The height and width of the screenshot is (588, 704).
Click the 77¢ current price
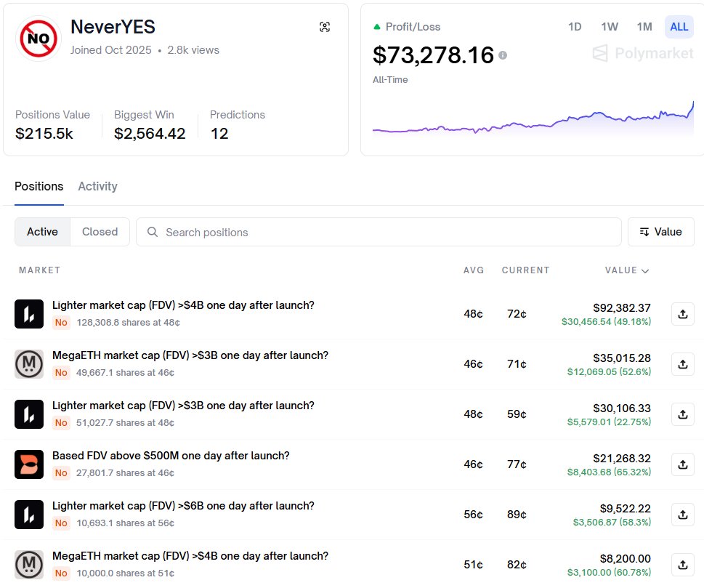[x=517, y=464]
